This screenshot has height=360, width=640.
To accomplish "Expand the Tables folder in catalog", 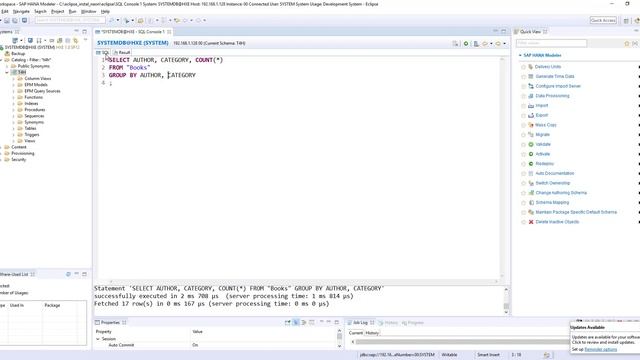I will click(x=13, y=129).
